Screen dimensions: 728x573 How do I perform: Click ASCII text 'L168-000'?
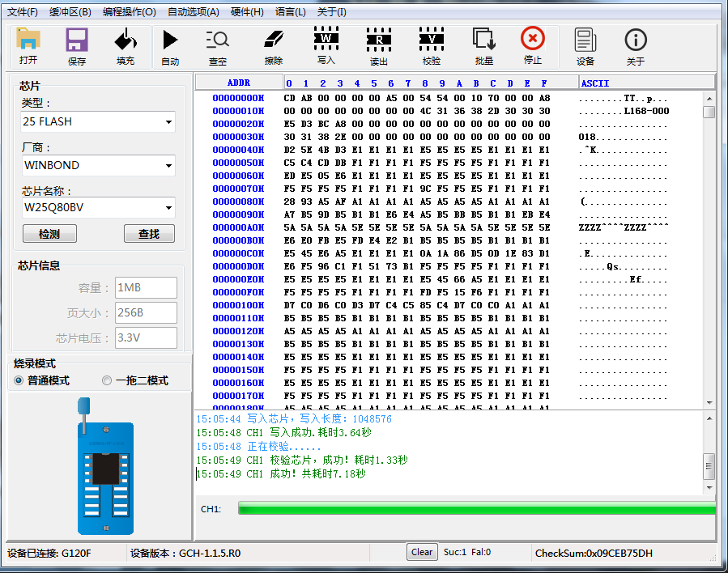pos(646,112)
